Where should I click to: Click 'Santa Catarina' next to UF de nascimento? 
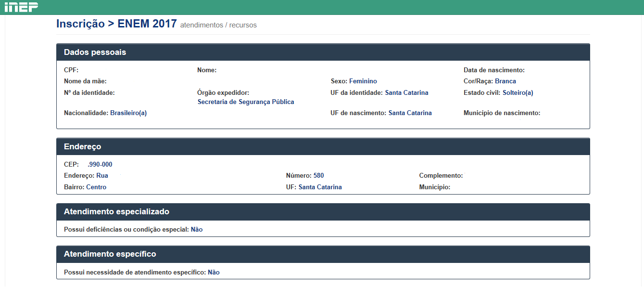click(x=410, y=113)
